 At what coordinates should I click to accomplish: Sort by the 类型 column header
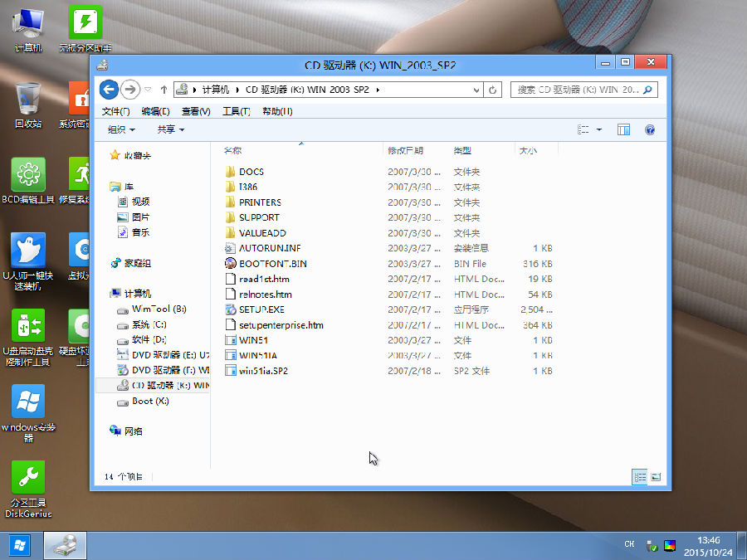[462, 150]
